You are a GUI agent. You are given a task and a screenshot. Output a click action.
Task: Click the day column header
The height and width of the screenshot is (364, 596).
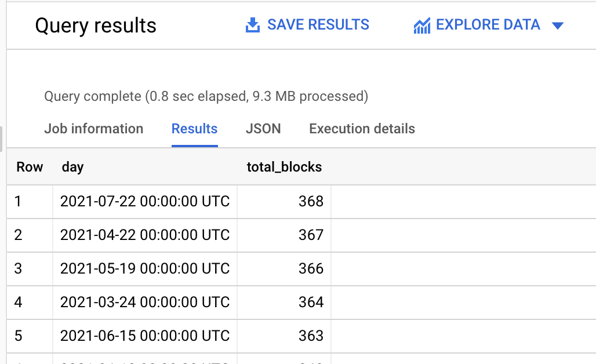point(72,168)
